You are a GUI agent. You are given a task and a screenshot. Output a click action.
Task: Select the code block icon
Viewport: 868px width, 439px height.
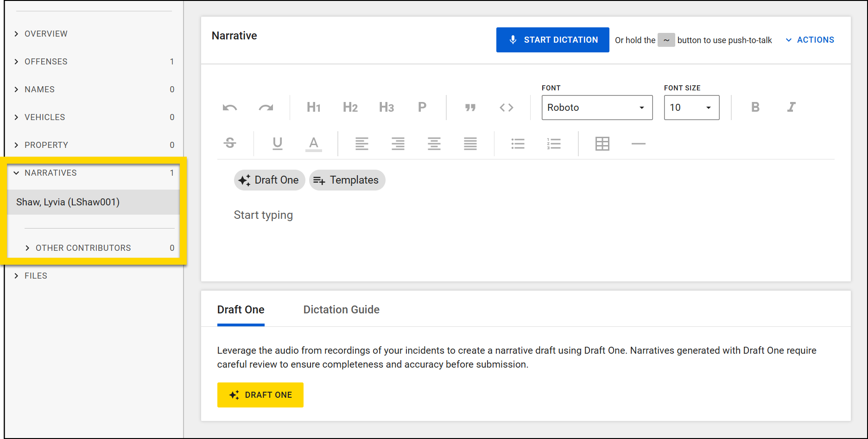coord(507,107)
